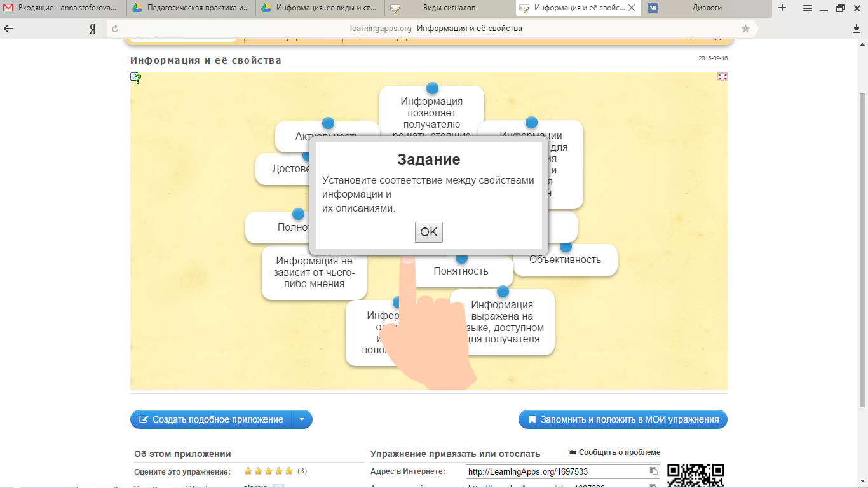Switch to the Информация, ее виды tab

pyautogui.click(x=321, y=8)
